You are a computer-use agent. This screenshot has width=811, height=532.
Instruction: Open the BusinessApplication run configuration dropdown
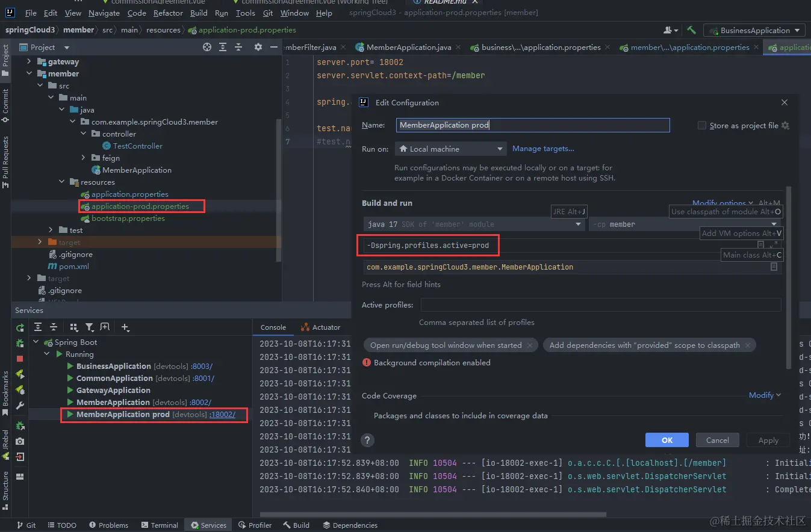click(755, 30)
